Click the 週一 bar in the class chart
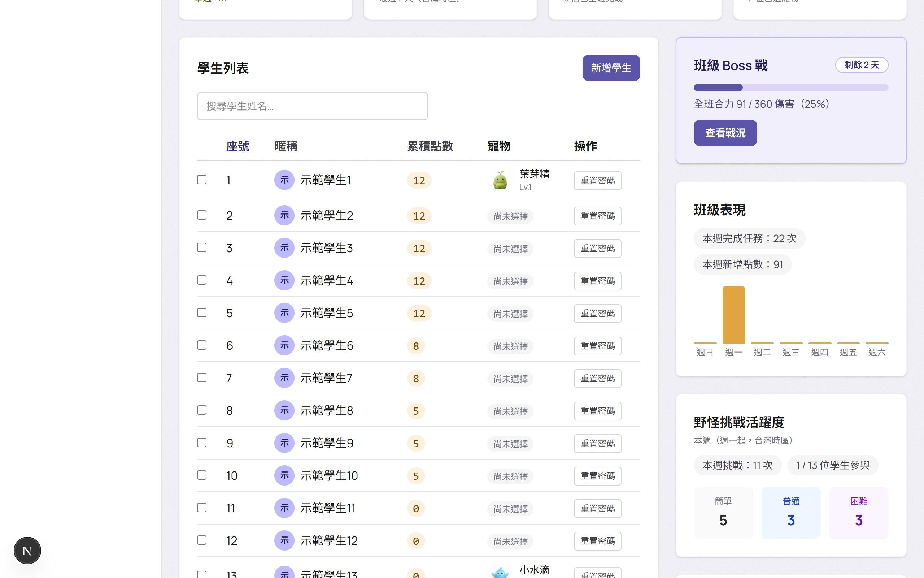The width and height of the screenshot is (924, 578). [733, 315]
